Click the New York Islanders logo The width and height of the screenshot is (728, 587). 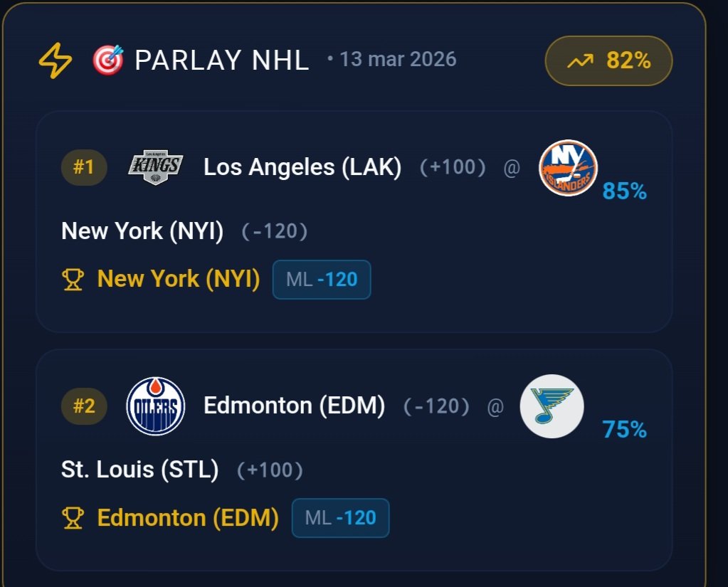pos(568,168)
